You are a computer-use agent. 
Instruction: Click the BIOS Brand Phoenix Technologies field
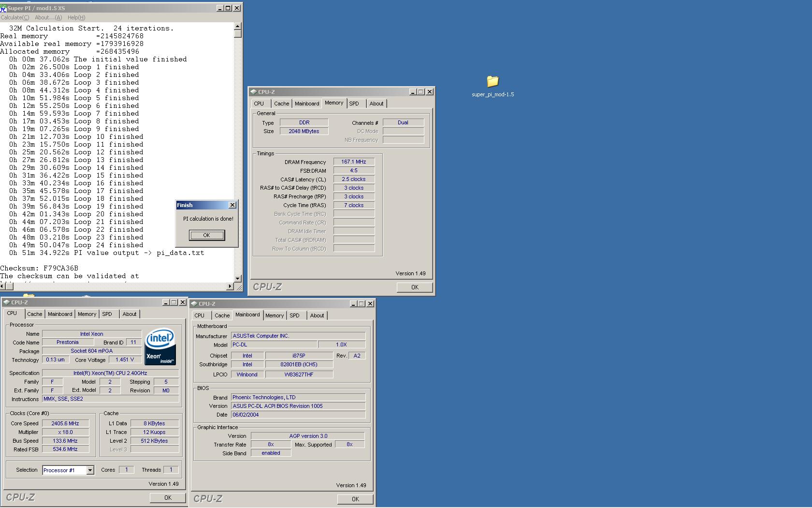point(298,397)
